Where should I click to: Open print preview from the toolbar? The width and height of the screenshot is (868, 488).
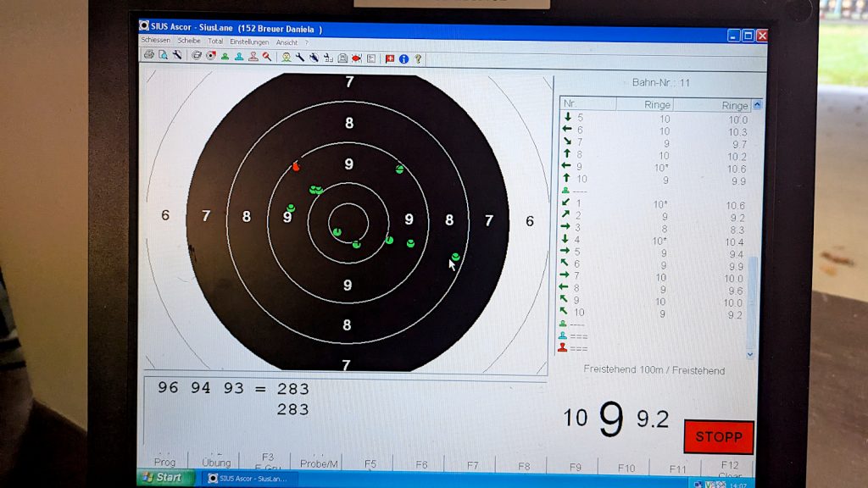click(163, 57)
